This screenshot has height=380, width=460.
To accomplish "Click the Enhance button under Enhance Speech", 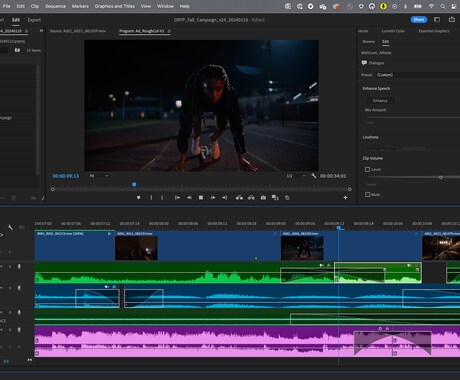I will click(x=380, y=100).
